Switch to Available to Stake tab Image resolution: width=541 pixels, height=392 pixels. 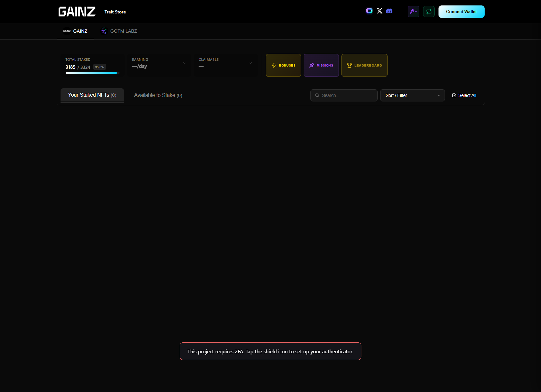pyautogui.click(x=158, y=95)
